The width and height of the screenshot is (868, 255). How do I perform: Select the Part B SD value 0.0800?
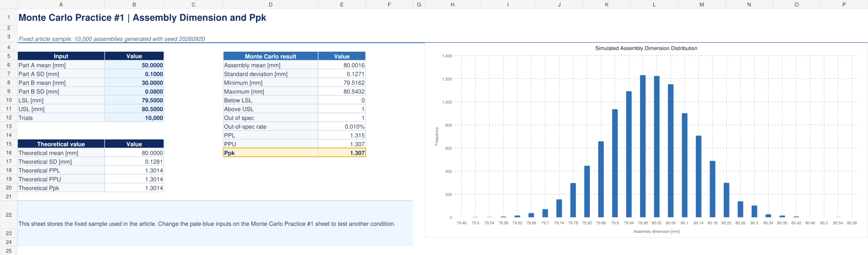pyautogui.click(x=134, y=91)
